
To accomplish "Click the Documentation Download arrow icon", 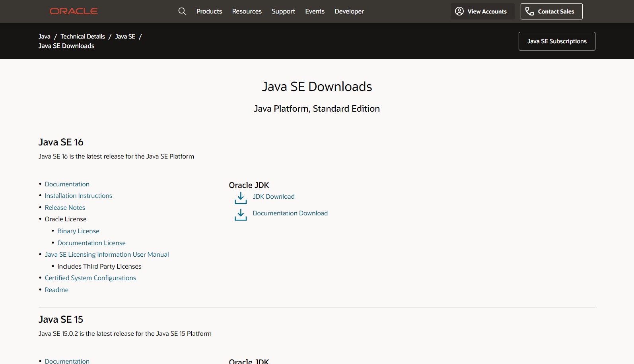I will (241, 215).
